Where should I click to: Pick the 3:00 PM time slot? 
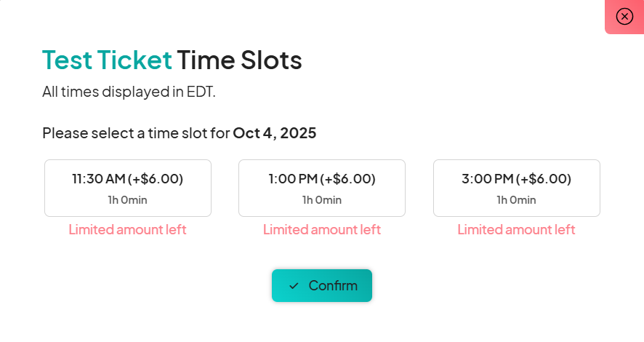[517, 188]
